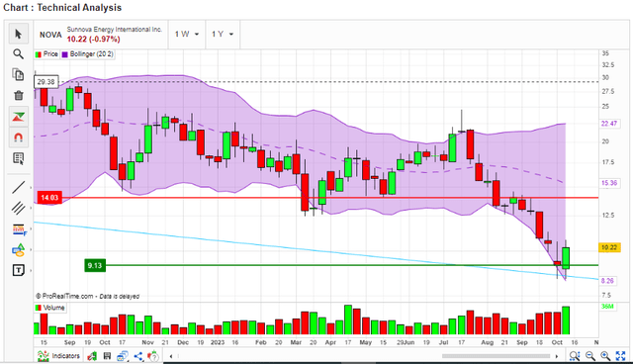Open the 1 W timeframe dropdown
The width and height of the screenshot is (633, 364).
tap(187, 35)
